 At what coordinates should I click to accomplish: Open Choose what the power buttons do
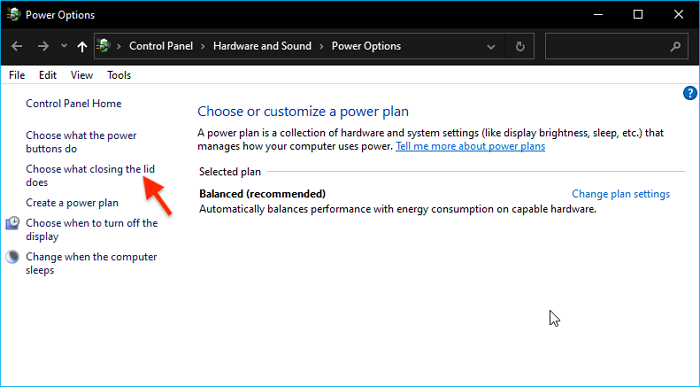pyautogui.click(x=81, y=142)
